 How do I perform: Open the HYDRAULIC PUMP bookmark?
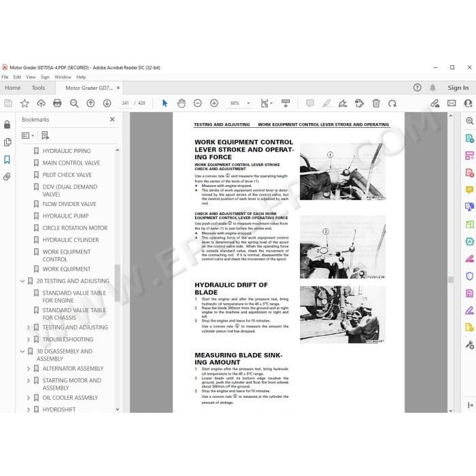pyautogui.click(x=65, y=216)
